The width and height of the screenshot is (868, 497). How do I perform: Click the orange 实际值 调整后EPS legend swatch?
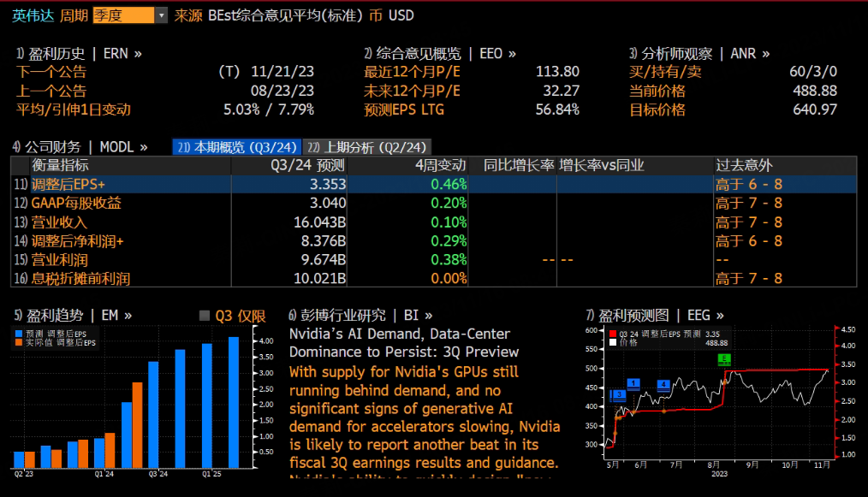pyautogui.click(x=19, y=342)
